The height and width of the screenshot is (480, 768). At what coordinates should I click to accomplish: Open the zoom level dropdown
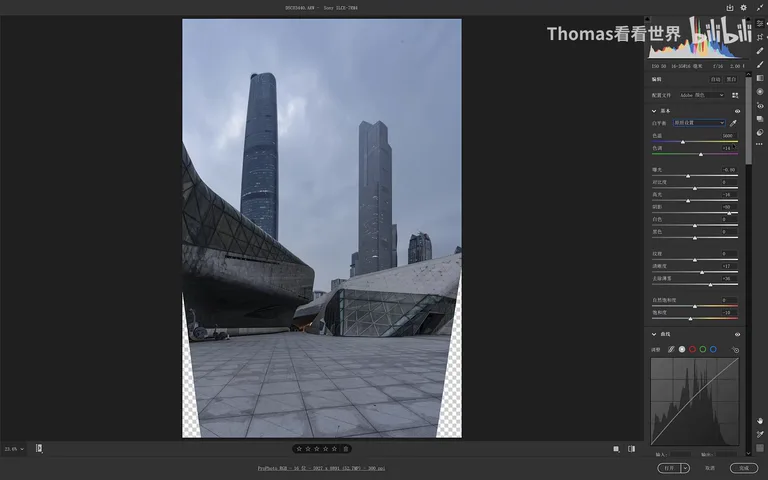click(14, 449)
